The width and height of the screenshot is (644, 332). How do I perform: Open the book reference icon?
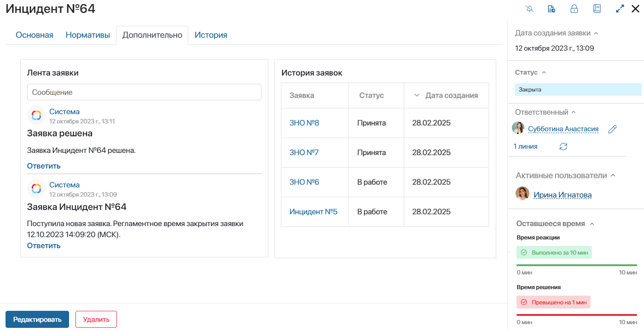[x=597, y=9]
